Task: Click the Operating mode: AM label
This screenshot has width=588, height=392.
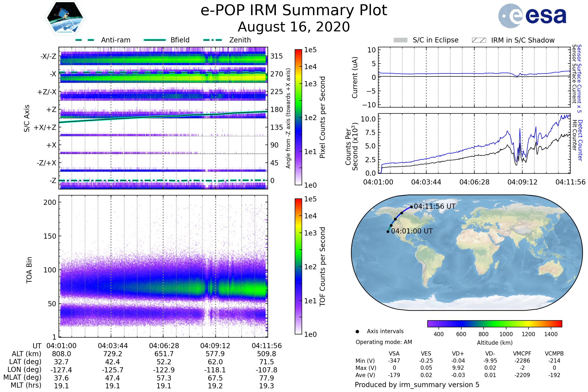Action: point(384,342)
